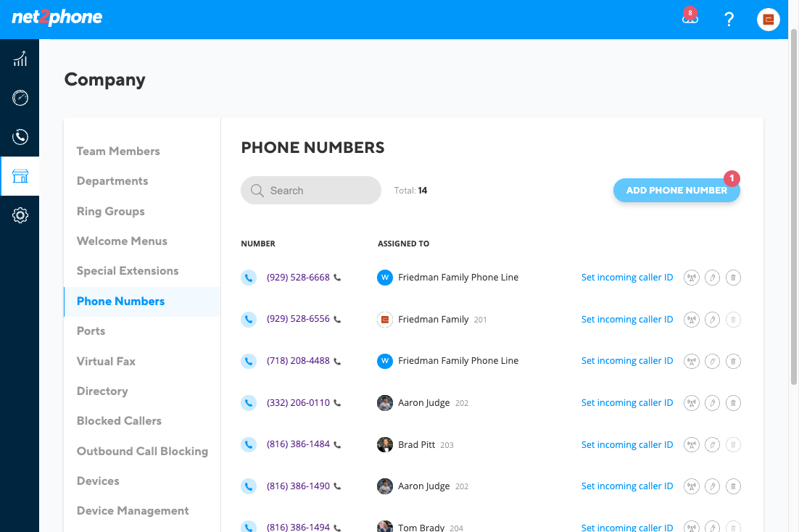Click the ASSIGNED TO column header
The width and height of the screenshot is (799, 532).
click(x=403, y=244)
